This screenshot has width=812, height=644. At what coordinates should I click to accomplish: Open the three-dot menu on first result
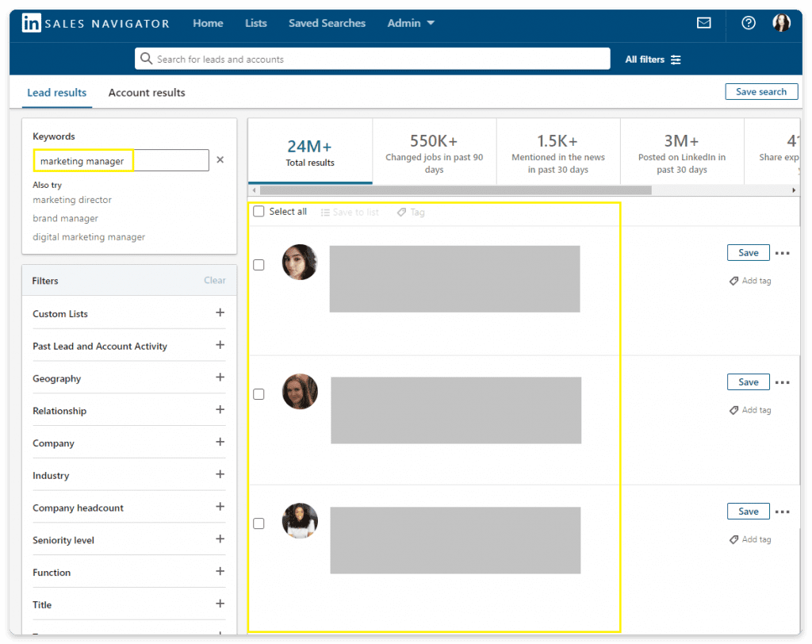pos(783,252)
